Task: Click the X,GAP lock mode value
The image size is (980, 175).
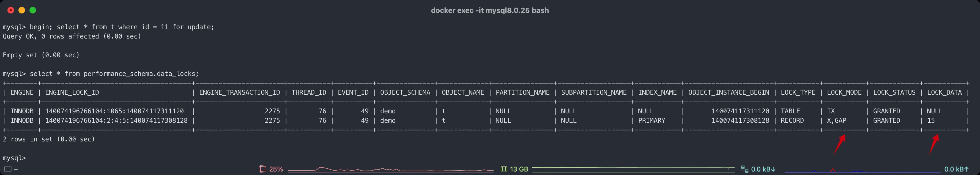Action: pyautogui.click(x=836, y=121)
